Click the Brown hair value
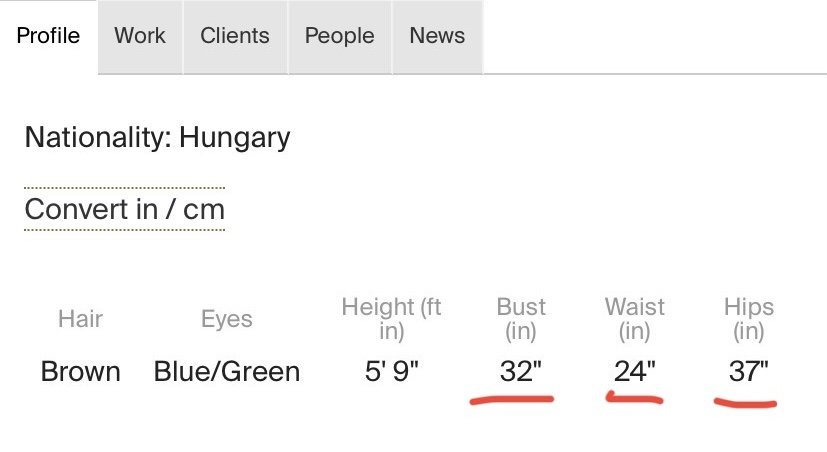The height and width of the screenshot is (452, 827). pyautogui.click(x=80, y=372)
